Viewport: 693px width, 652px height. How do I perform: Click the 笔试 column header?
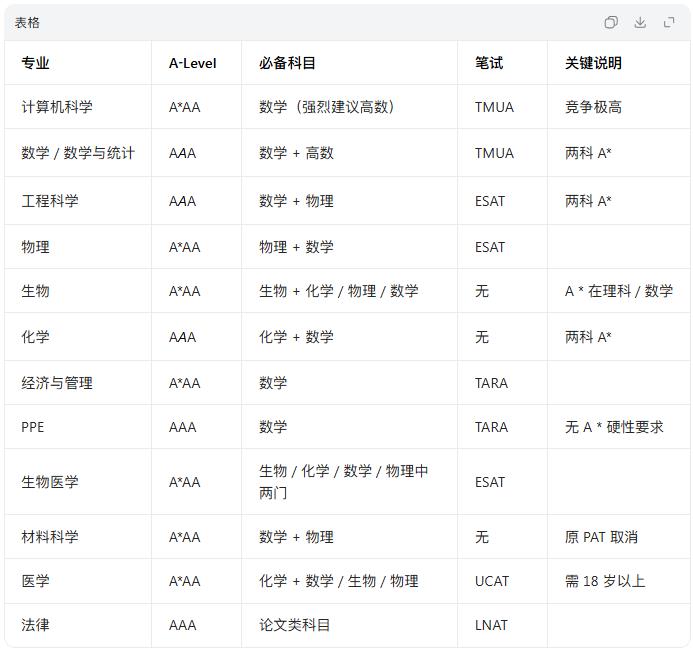point(489,63)
